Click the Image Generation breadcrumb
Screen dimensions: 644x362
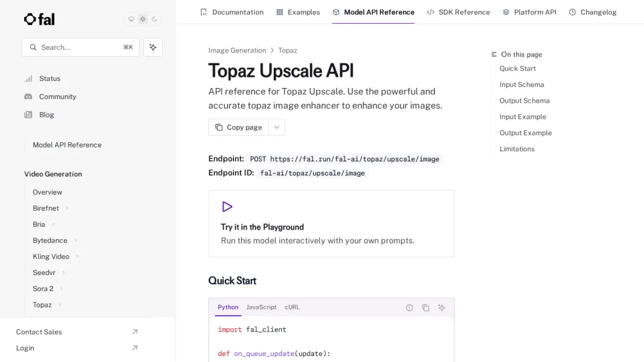tap(237, 50)
